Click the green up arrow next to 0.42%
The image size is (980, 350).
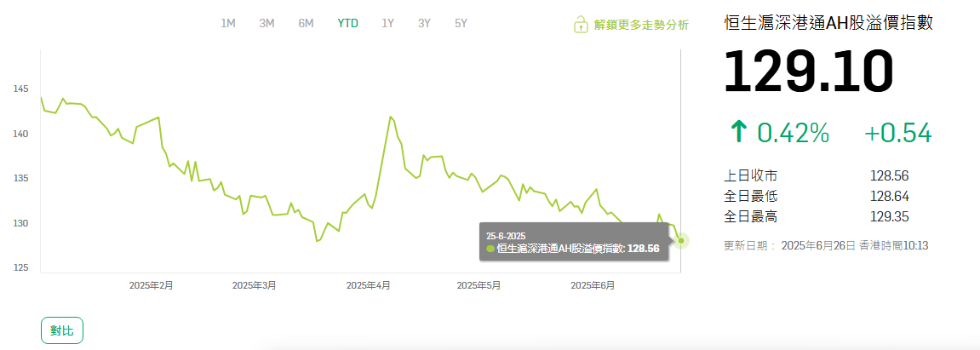pos(738,132)
